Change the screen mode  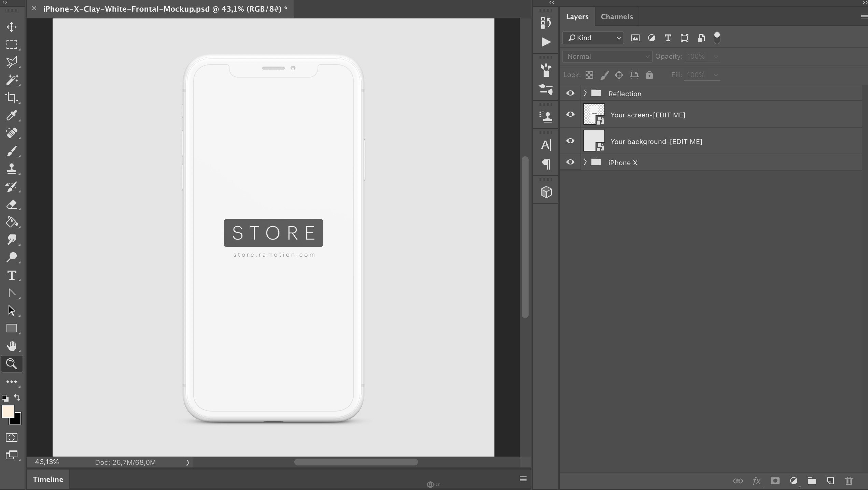pyautogui.click(x=12, y=455)
